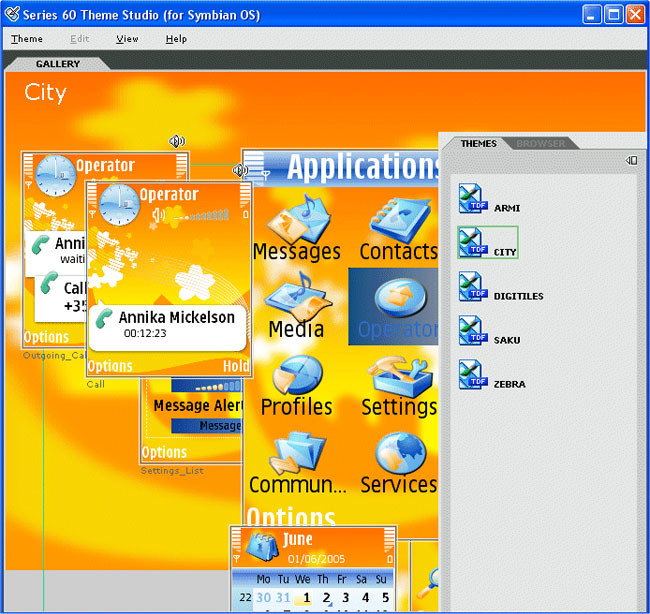Choose the SAKU theme file icon
Screen dimensions: 650x614
pyautogui.click(x=473, y=330)
